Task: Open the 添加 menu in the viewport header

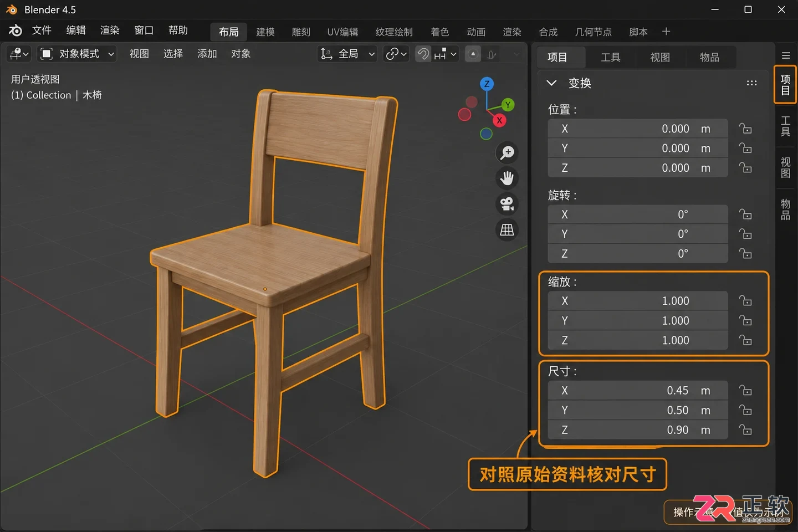Action: pos(207,54)
